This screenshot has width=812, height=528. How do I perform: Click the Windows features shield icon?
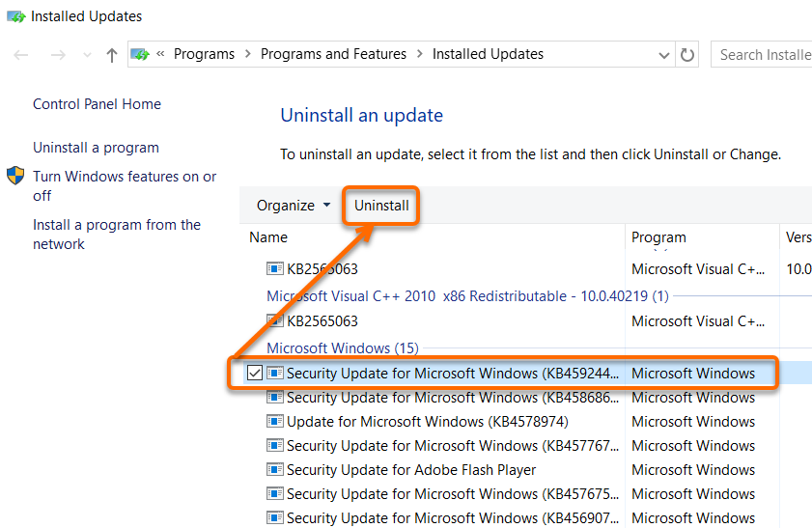16,176
